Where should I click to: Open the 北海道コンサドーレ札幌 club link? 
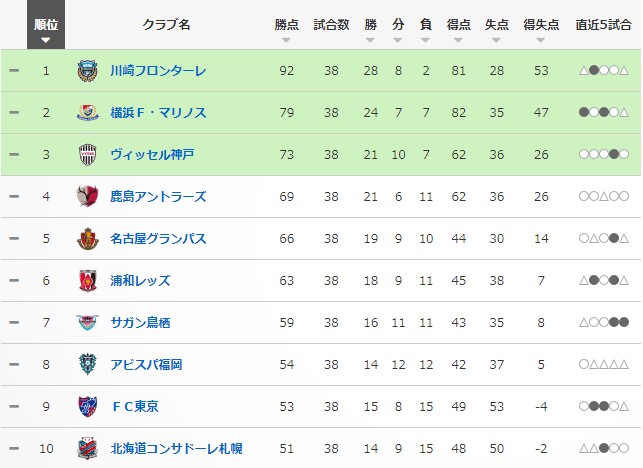(176, 449)
